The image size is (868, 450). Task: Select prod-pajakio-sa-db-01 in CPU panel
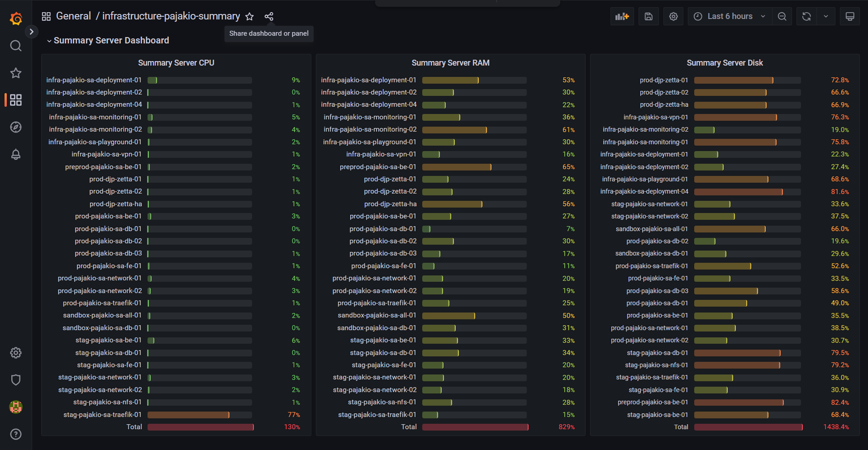point(108,229)
